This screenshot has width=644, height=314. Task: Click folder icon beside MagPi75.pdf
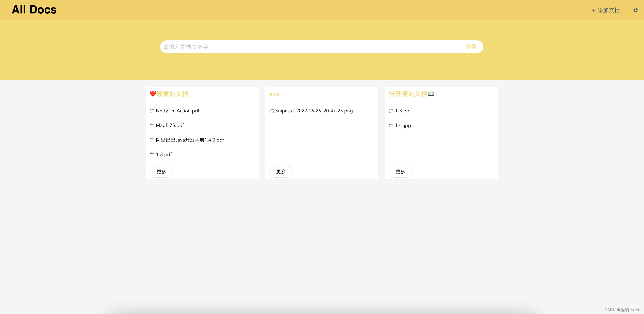click(x=152, y=125)
